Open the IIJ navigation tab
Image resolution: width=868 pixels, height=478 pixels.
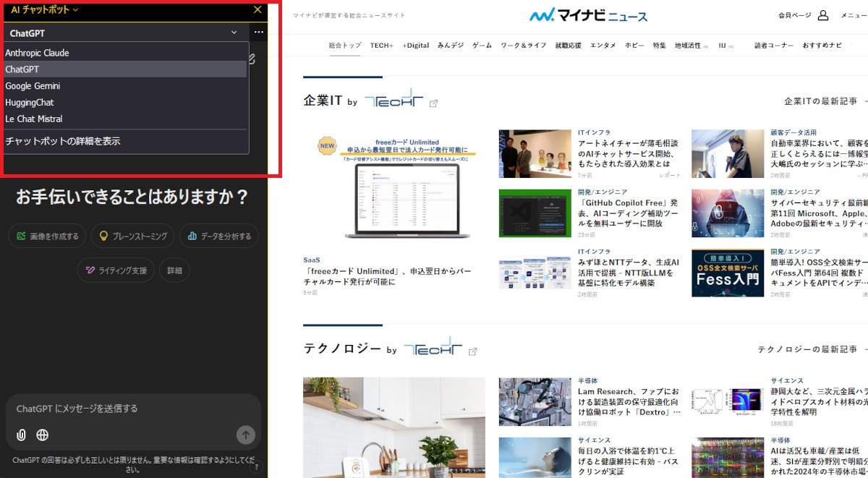(x=723, y=46)
